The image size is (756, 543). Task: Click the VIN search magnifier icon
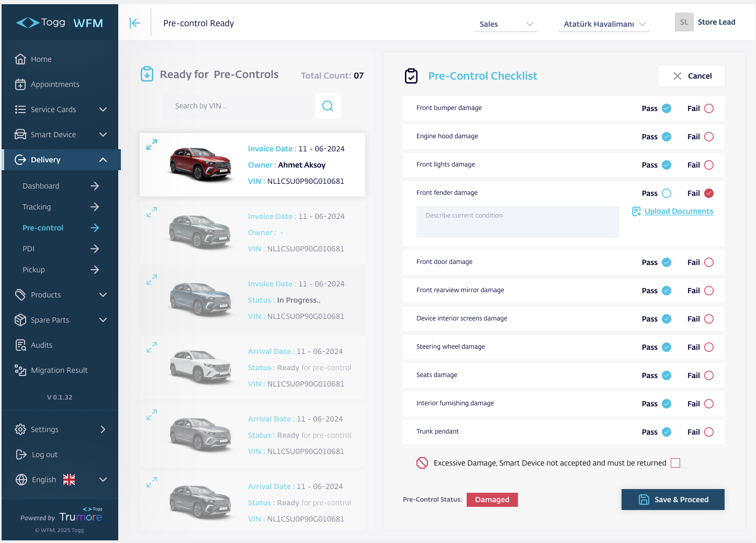point(328,106)
